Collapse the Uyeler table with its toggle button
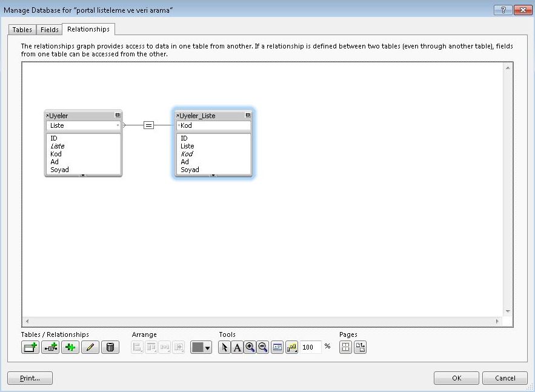Image resolution: width=535 pixels, height=392 pixels. [x=118, y=115]
